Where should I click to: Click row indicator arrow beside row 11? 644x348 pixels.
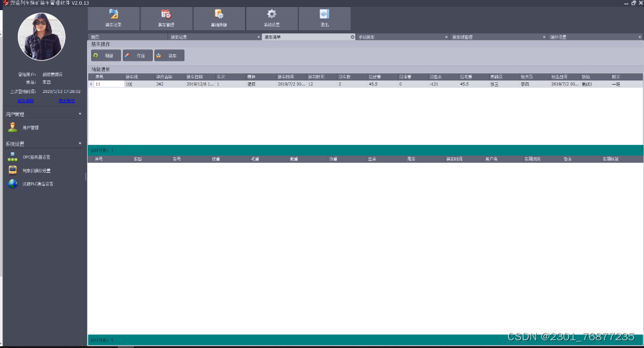pyautogui.click(x=91, y=84)
